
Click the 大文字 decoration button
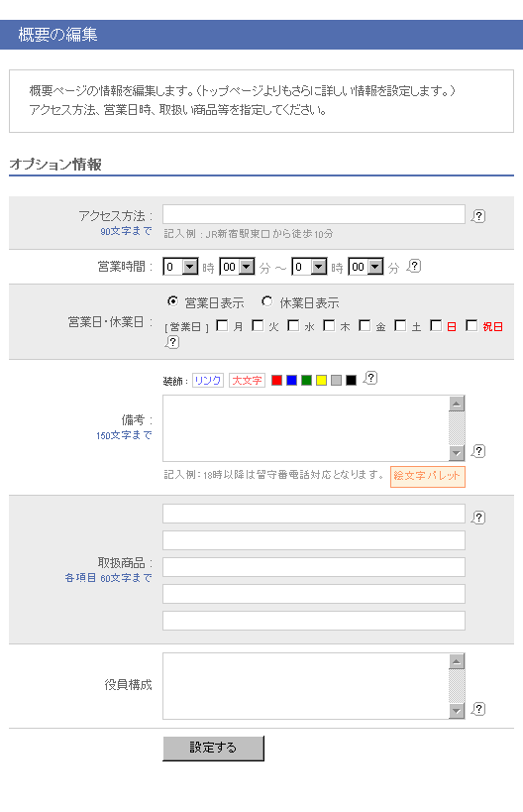[247, 380]
